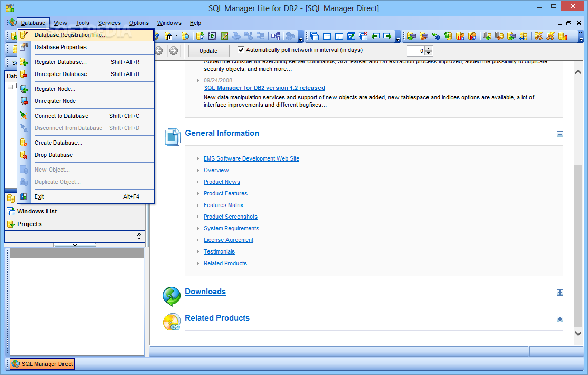
Task: Choose Exit from the Database menu
Action: [86, 196]
